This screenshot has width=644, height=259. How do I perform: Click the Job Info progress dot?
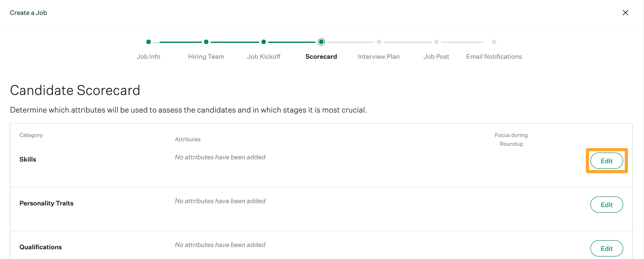(149, 42)
